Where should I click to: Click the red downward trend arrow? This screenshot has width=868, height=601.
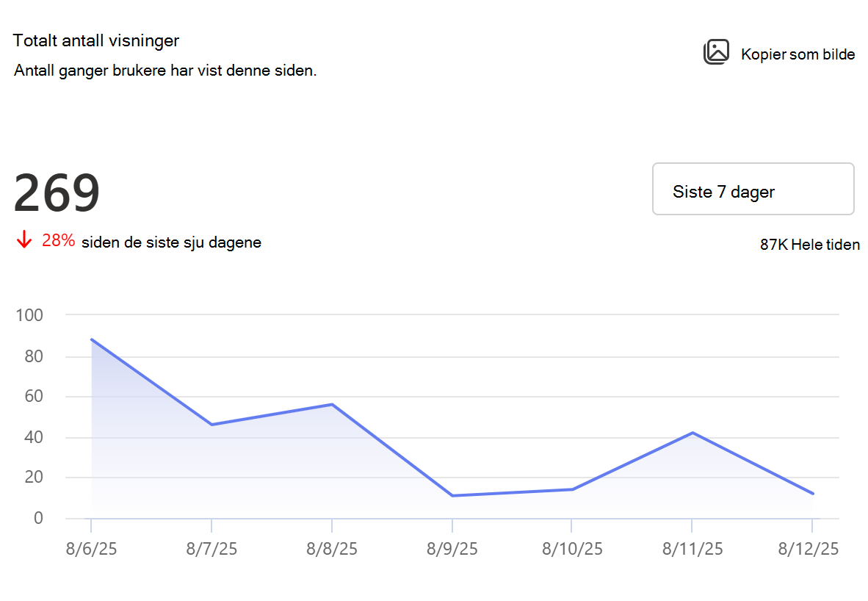tap(23, 240)
